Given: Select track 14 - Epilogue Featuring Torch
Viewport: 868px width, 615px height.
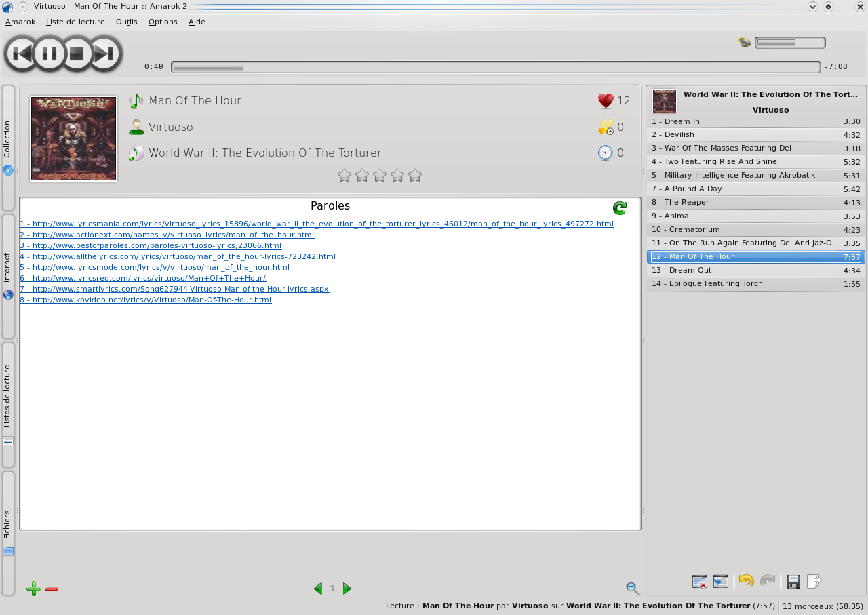Looking at the screenshot, I should [x=755, y=284].
